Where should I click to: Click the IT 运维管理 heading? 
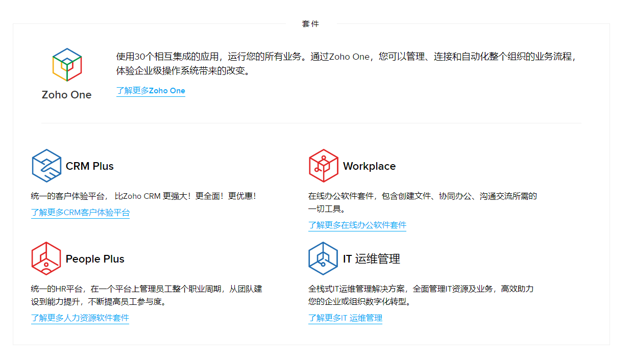point(372,259)
